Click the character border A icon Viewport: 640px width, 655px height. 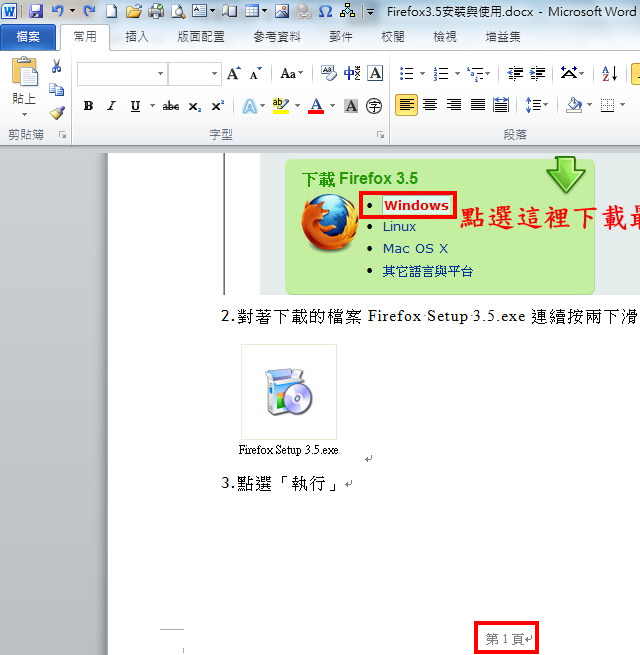coord(375,74)
